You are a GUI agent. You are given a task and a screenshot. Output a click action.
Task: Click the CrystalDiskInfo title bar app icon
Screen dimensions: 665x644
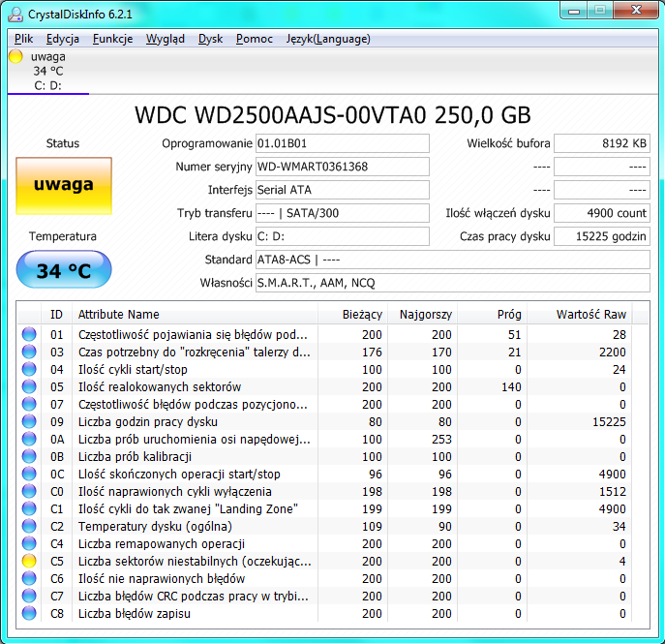(15, 14)
